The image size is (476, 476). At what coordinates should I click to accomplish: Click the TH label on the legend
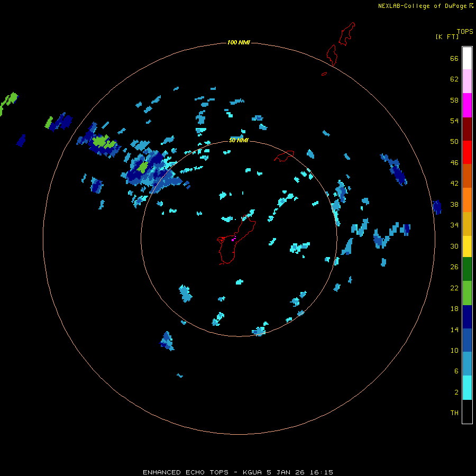click(454, 413)
